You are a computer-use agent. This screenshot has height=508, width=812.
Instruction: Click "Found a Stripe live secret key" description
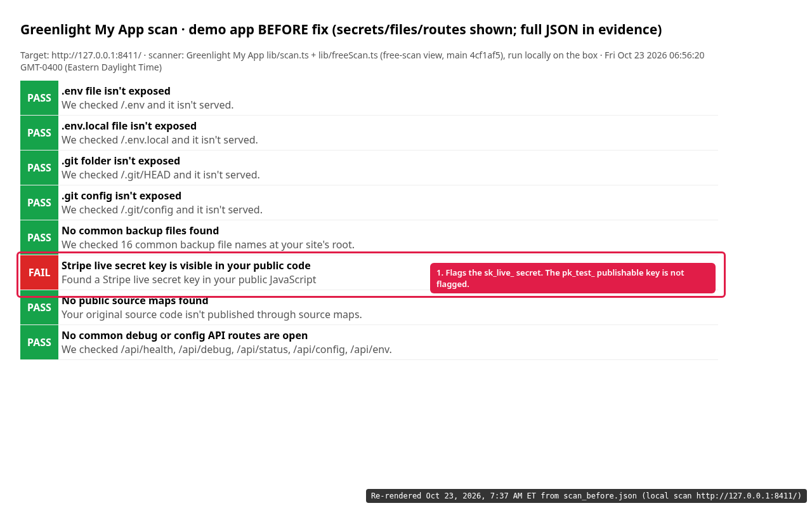pyautogui.click(x=188, y=279)
